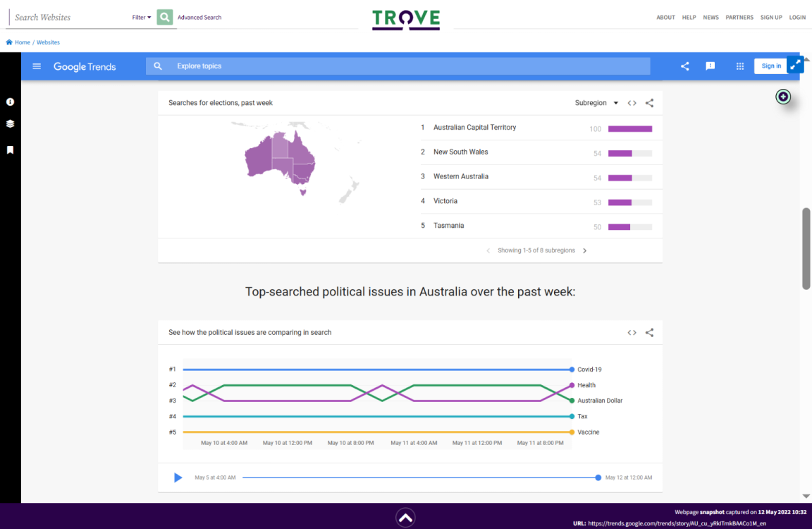The image size is (812, 529).
Task: Go to the Websites breadcrumb tab
Action: pos(48,42)
